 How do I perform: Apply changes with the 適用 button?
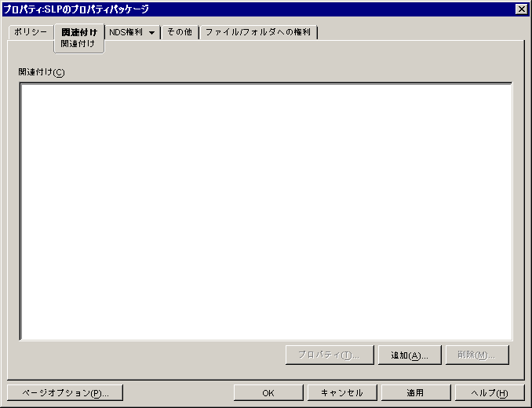click(x=416, y=393)
